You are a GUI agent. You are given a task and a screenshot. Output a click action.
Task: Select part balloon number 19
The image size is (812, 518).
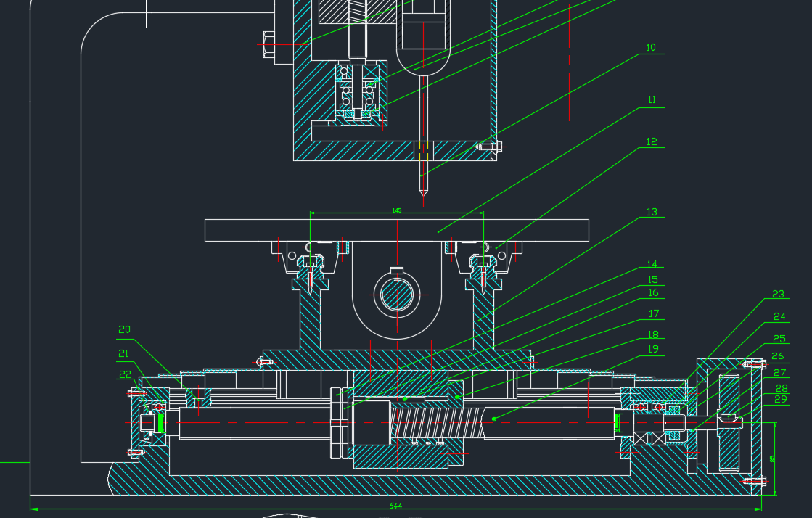pos(653,349)
